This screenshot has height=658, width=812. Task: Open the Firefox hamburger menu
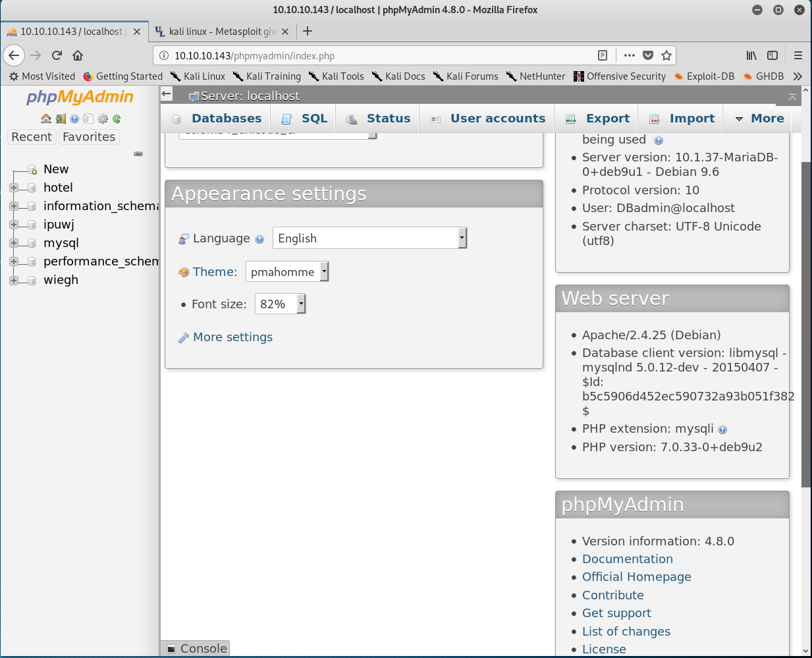click(798, 55)
